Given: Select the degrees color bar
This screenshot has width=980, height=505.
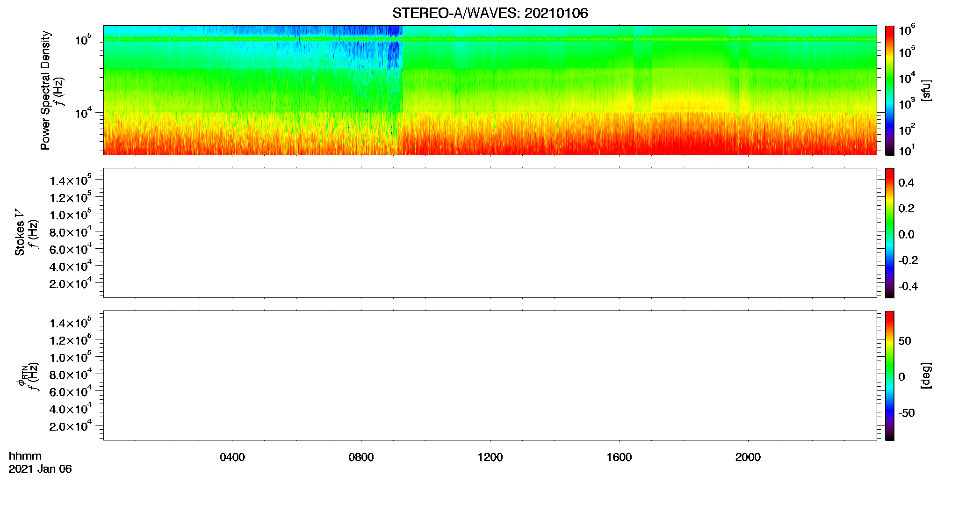Looking at the screenshot, I should (x=890, y=375).
